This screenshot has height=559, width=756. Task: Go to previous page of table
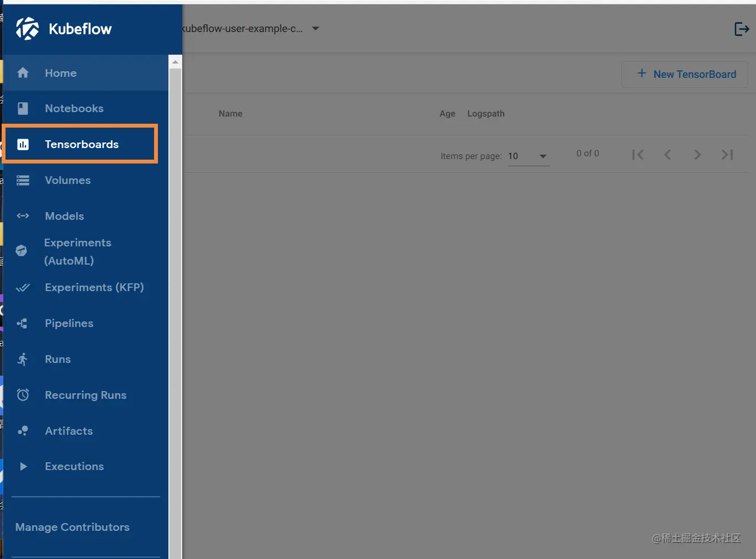(x=668, y=155)
